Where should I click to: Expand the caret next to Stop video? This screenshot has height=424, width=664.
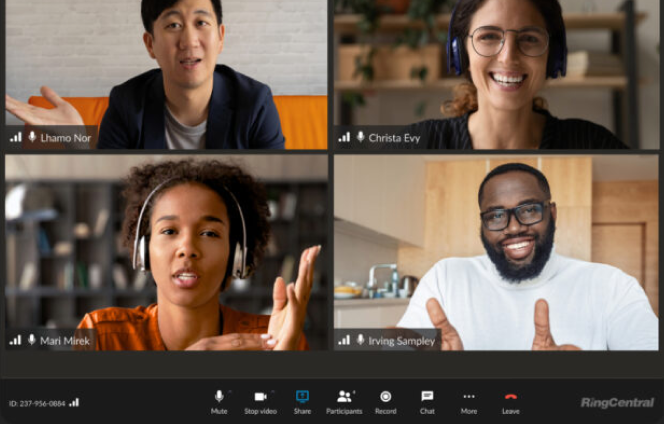[x=273, y=392]
